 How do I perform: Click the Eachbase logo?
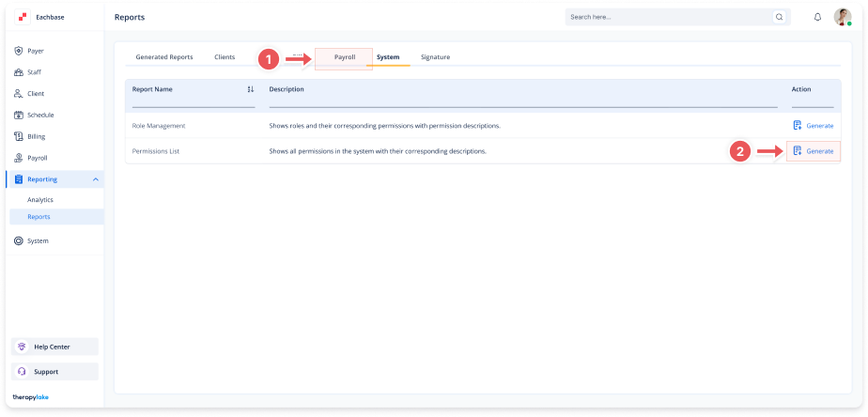(23, 17)
